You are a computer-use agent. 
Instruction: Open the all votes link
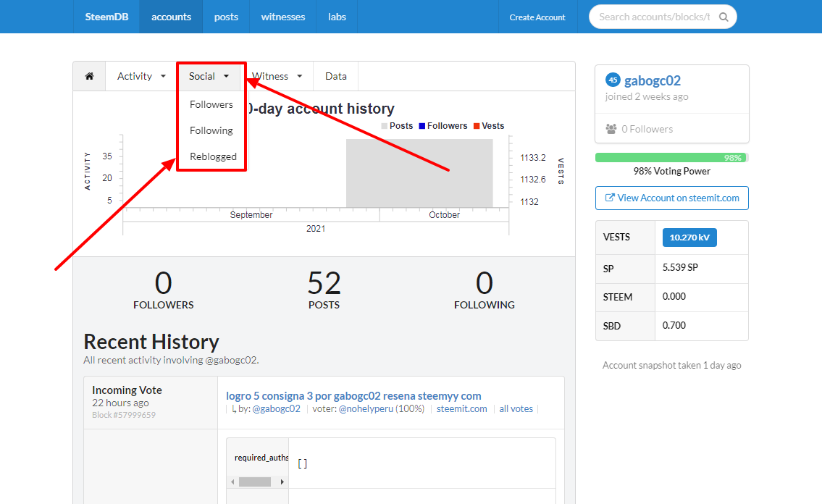[516, 408]
